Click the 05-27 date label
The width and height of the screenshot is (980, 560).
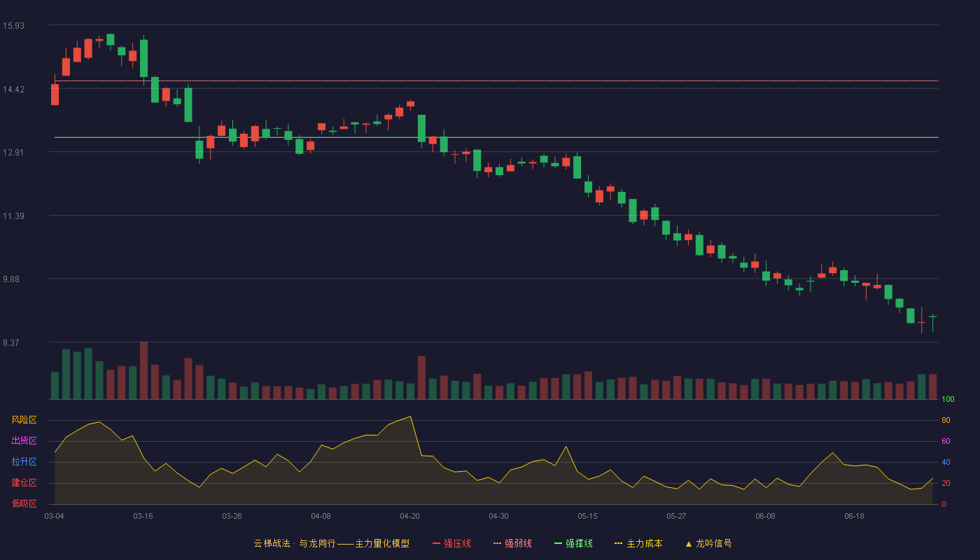(x=676, y=516)
